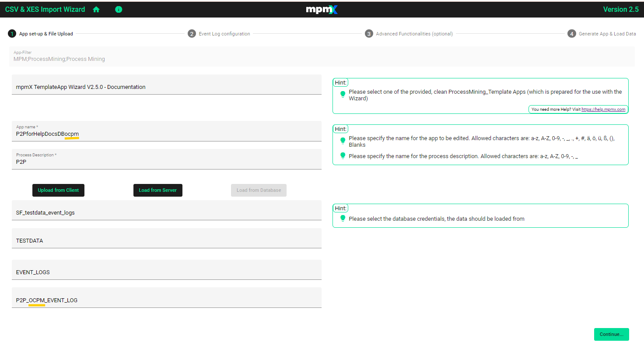The width and height of the screenshot is (644, 346).
Task: Click the CSV & XES Import Wizard title
Action: pyautogui.click(x=45, y=9)
